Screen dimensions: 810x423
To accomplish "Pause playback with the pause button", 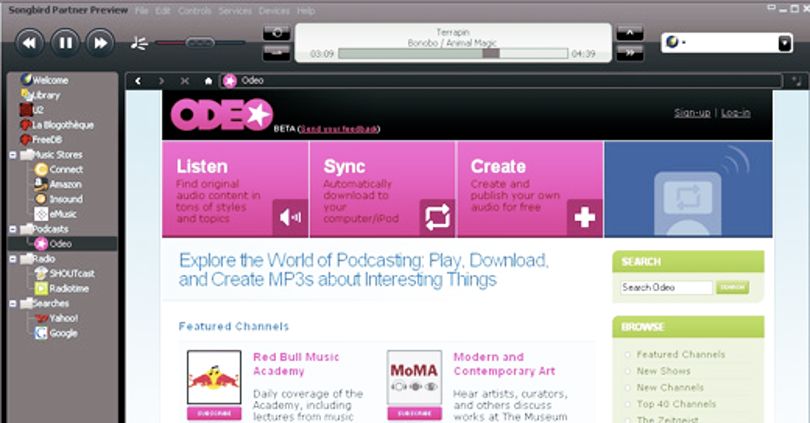I will pyautogui.click(x=65, y=43).
